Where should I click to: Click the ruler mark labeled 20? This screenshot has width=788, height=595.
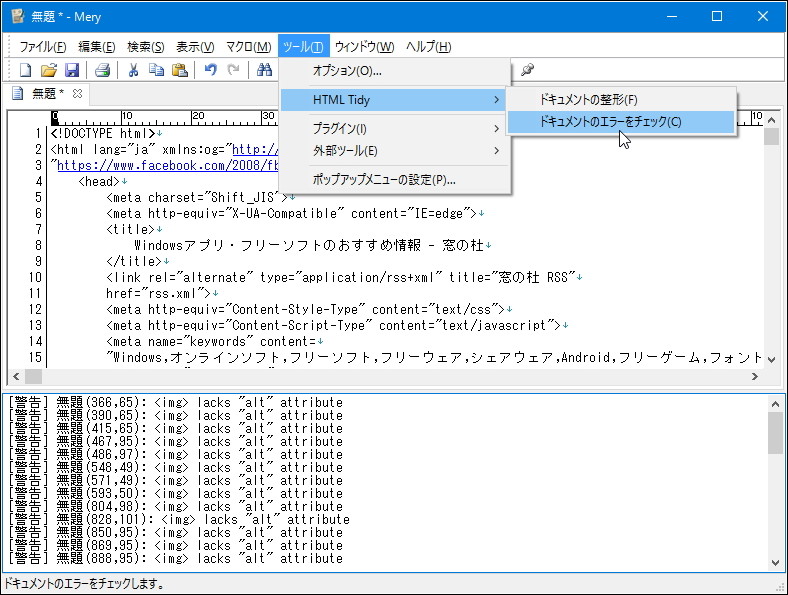point(198,116)
